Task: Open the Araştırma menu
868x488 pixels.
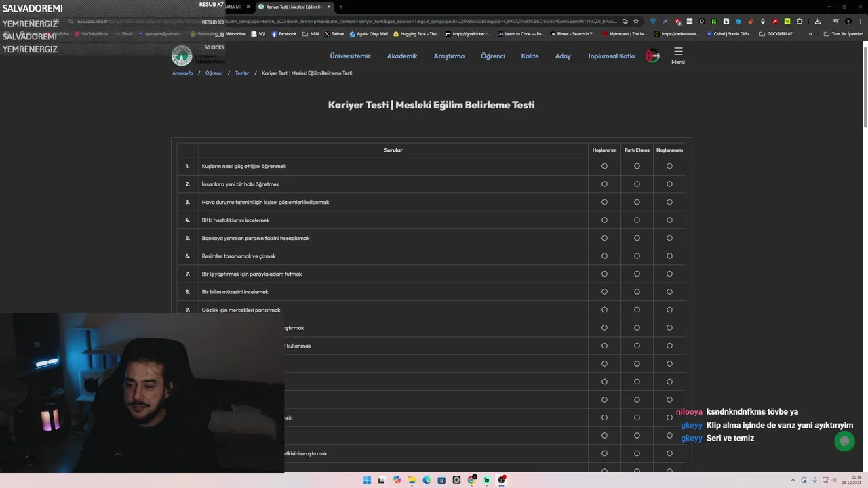Action: [x=449, y=56]
